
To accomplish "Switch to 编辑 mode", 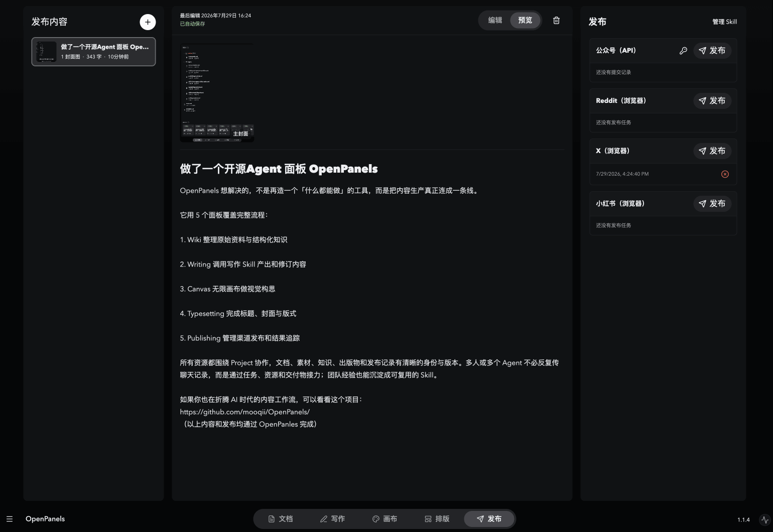I will point(495,21).
